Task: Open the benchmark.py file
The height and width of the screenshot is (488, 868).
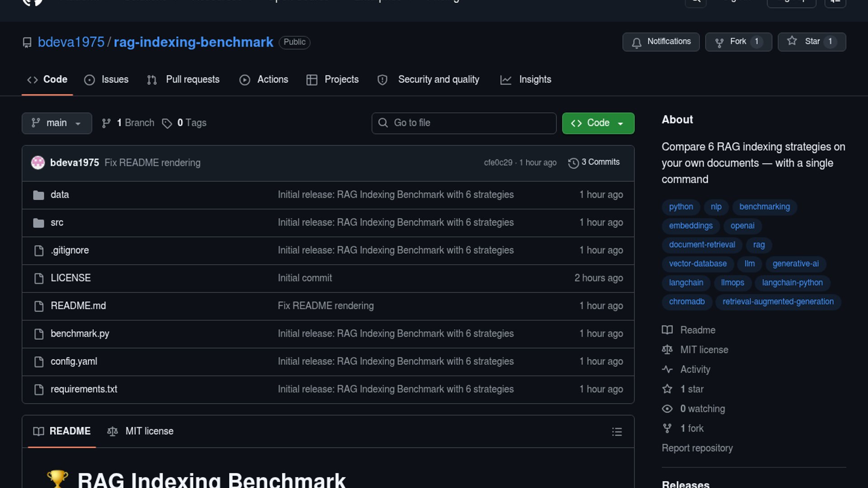Action: point(80,334)
